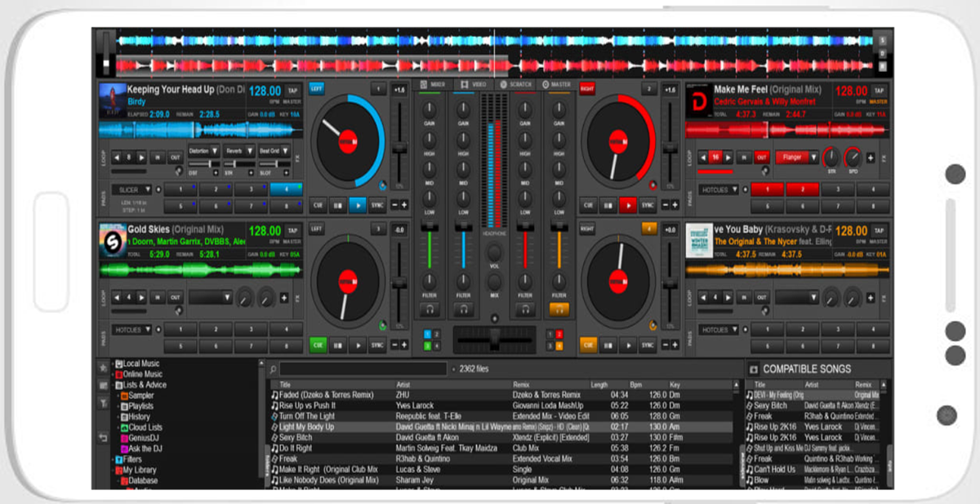Screen dimensions: 980x504
Task: Turn the headphone VOL knob
Action: [x=494, y=252]
